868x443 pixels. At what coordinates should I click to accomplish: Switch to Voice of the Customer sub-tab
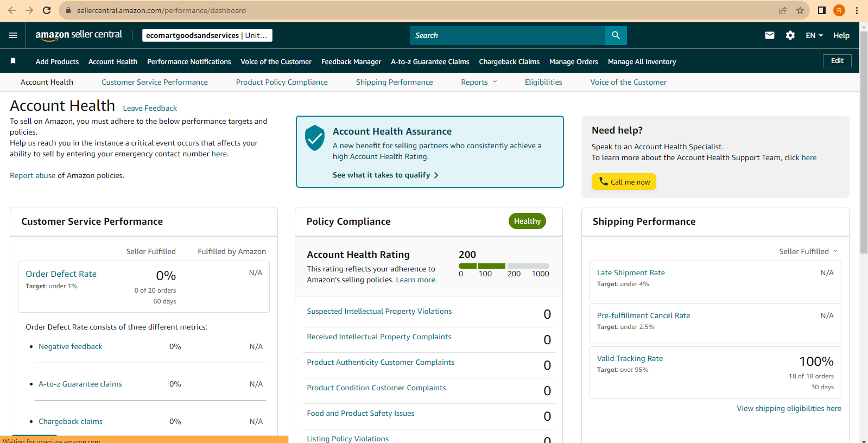pos(629,82)
